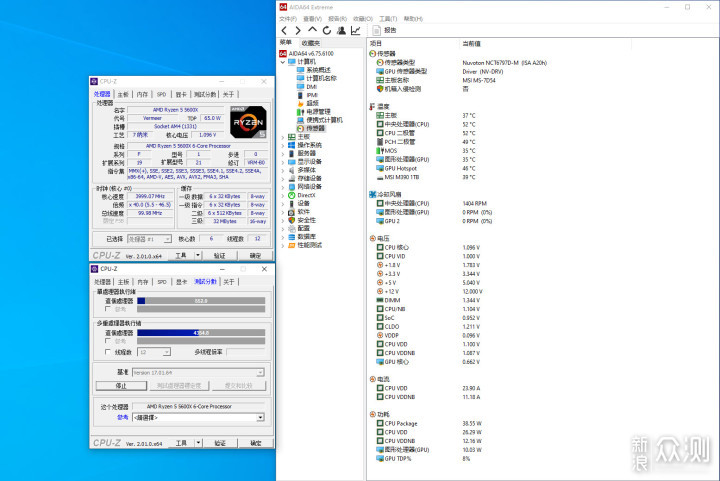Refresh the AIDA64 sensor page

click(x=326, y=30)
